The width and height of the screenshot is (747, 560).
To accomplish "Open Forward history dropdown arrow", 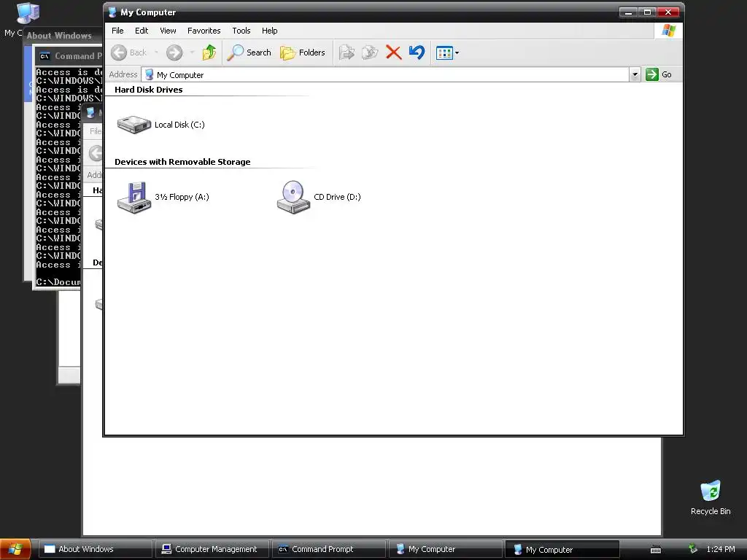I will coord(192,52).
